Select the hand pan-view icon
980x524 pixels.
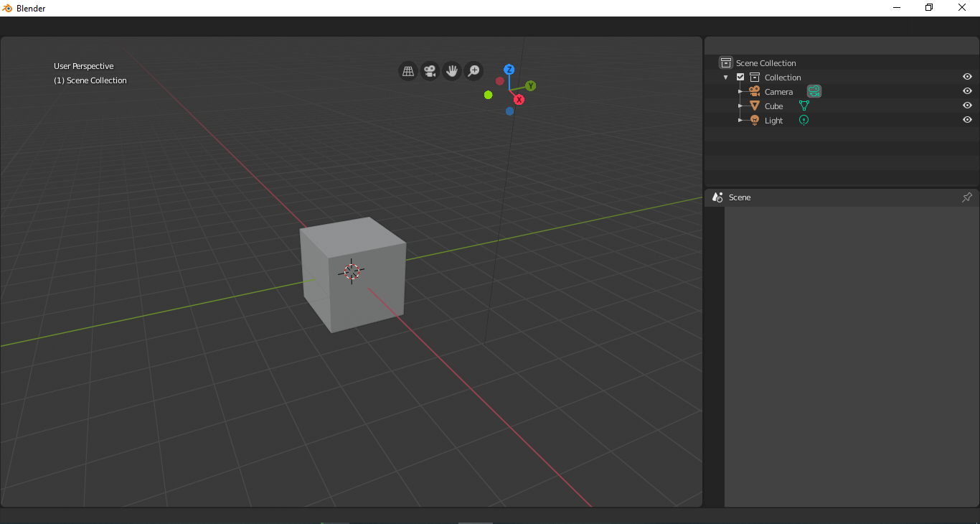pyautogui.click(x=451, y=71)
